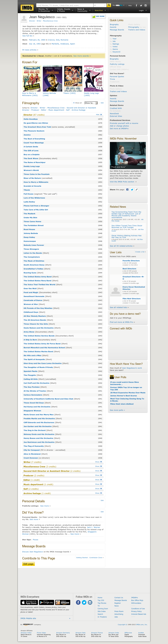Viewport: 168px width, 644px height.
Task: Expand the Producer credits section
Action: (99, 475)
